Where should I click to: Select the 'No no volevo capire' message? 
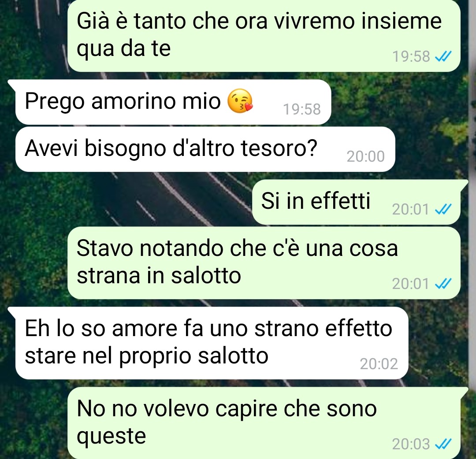264,423
